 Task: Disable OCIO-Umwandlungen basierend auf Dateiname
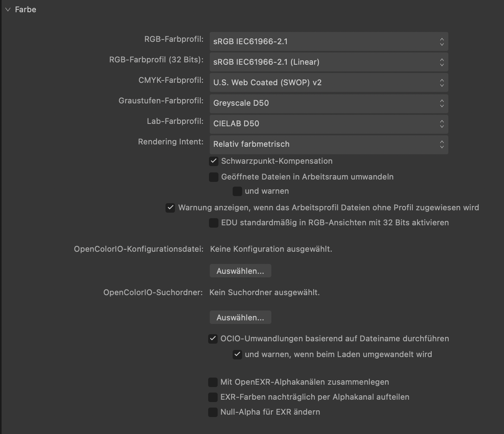pyautogui.click(x=213, y=339)
